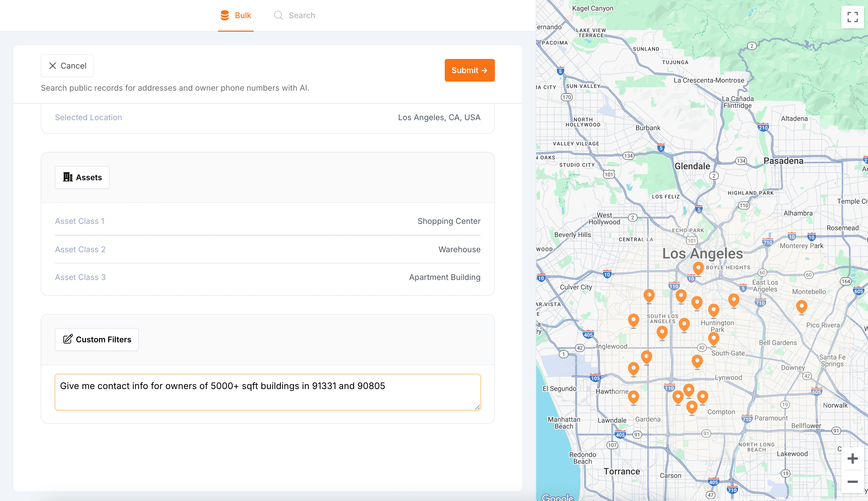This screenshot has height=501, width=868.
Task: Click the map pin near Montebello
Action: (801, 306)
